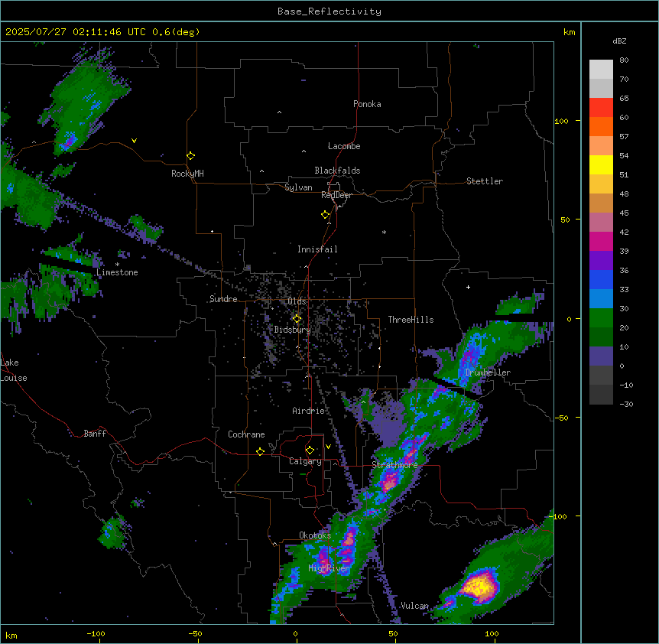Select the Blackfalds label
The height and width of the screenshot is (644, 659).
[337, 171]
